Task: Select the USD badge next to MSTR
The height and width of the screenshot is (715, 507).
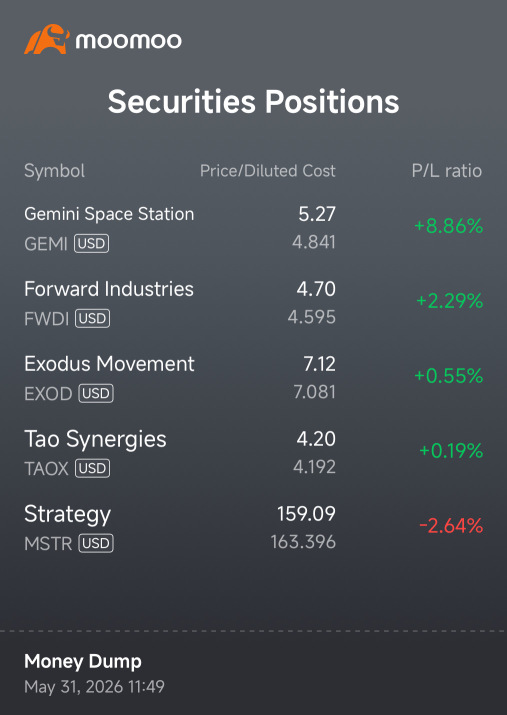Action: tap(96, 543)
